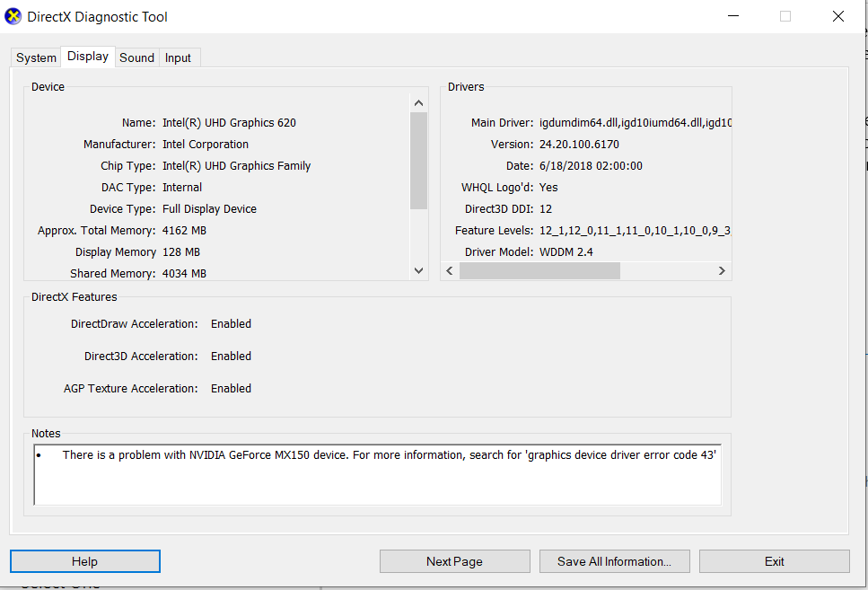Click the Intel(R) UHD Graphics Family chip type
Screen dimensions: 868x590
click(236, 166)
